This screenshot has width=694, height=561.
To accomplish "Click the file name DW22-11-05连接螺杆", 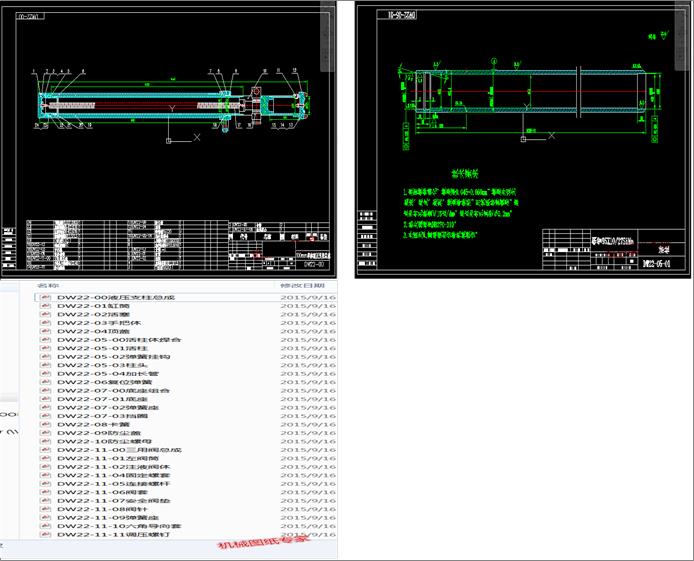I will (113, 484).
